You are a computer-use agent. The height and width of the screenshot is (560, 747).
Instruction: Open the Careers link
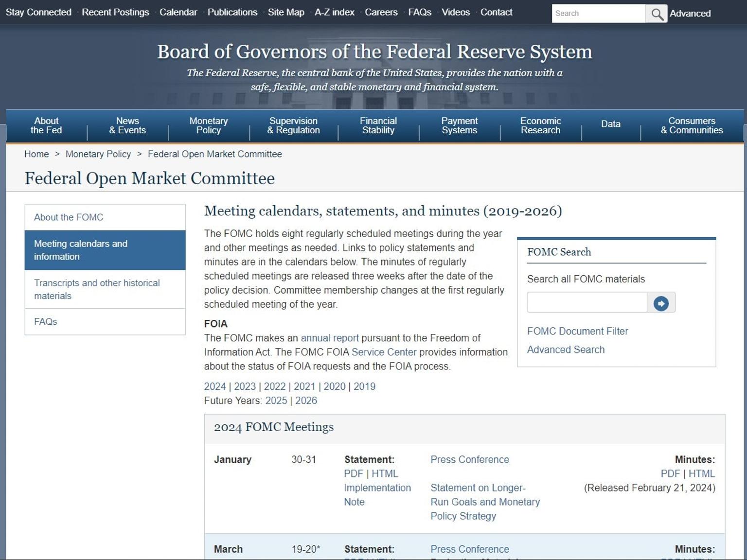381,12
